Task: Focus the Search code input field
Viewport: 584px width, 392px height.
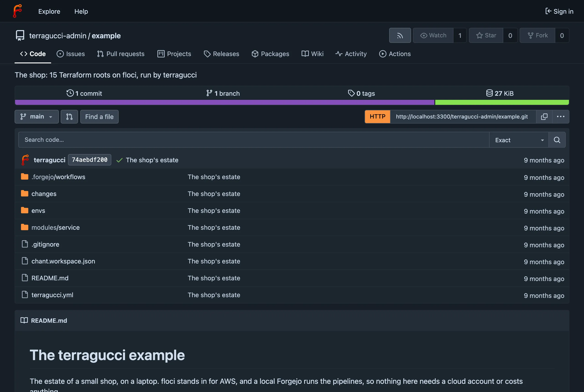Action: tap(254, 140)
